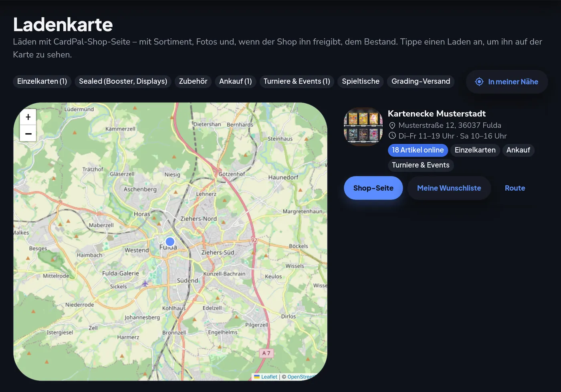
Task: Click the Turniere & Events shop tag
Action: (x=421, y=165)
